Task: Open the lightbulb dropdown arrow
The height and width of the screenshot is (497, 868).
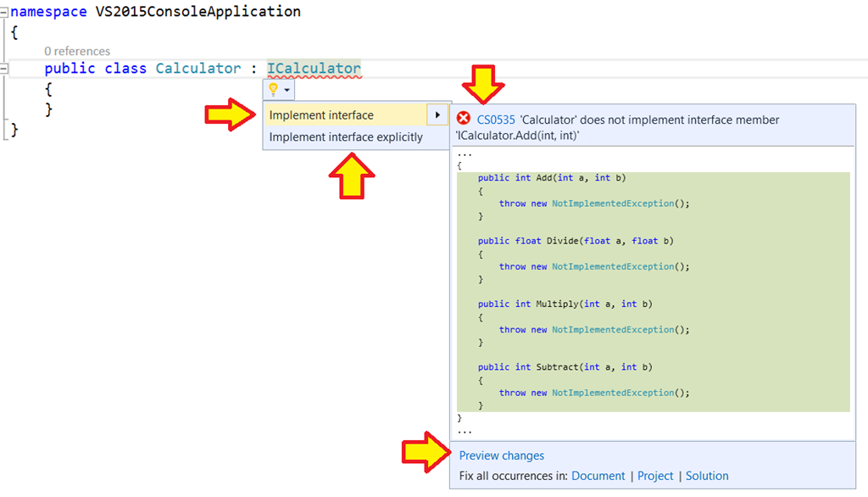Action: pos(287,90)
